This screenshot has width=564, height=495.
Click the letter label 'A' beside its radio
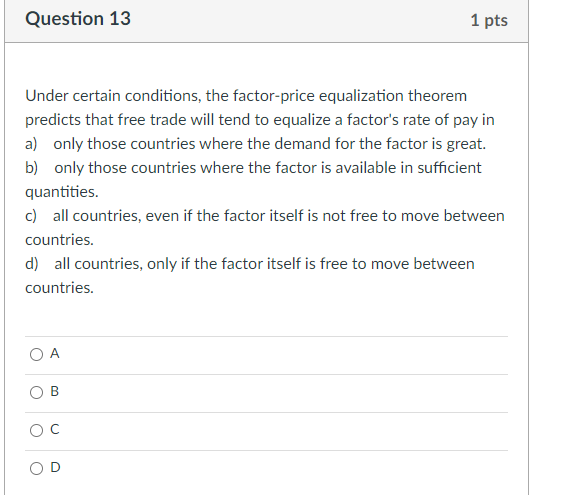[x=55, y=354]
